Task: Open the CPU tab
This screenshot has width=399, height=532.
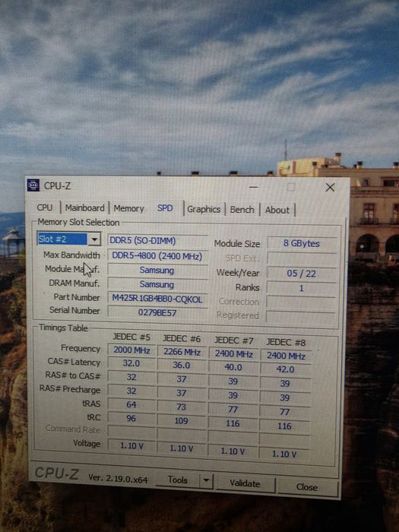Action: [45, 207]
